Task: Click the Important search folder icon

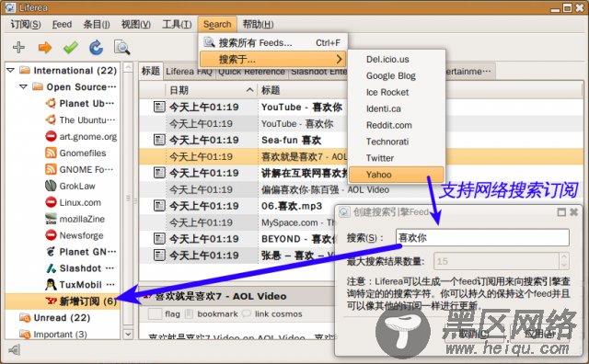Action: (x=25, y=334)
